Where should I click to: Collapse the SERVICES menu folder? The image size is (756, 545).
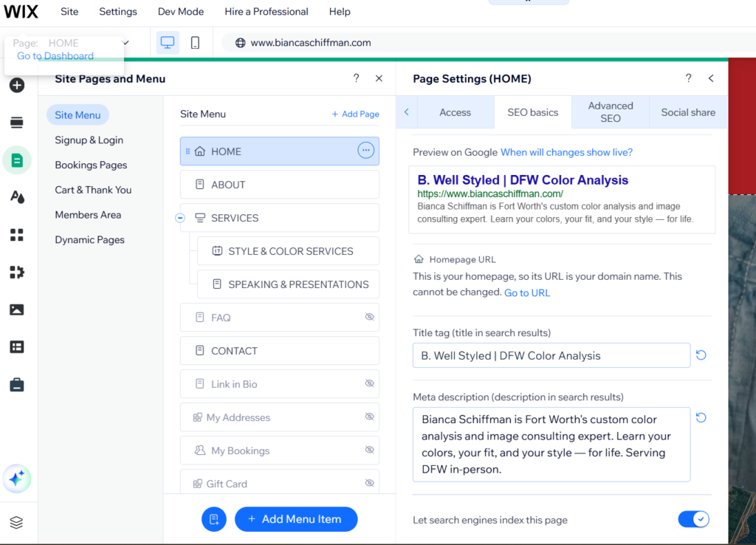pyautogui.click(x=179, y=218)
